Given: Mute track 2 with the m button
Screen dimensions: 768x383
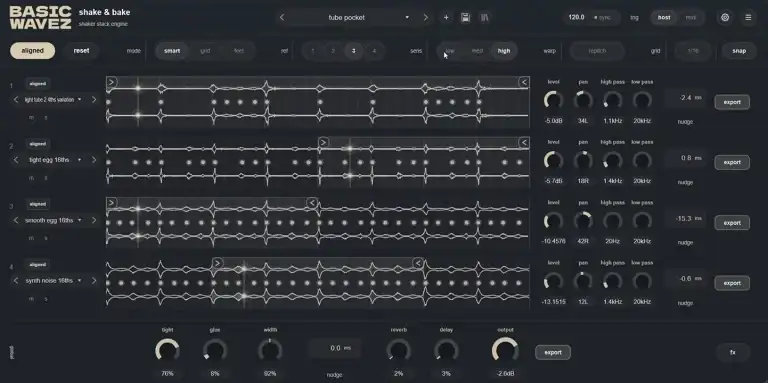Looking at the screenshot, I should [x=31, y=178].
